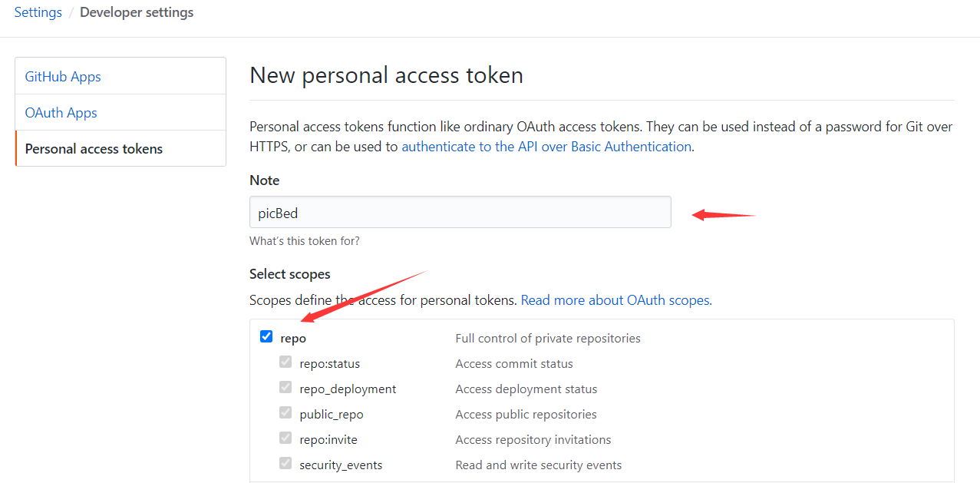Click the repo:status scope label
This screenshot has height=483, width=980.
click(x=330, y=363)
